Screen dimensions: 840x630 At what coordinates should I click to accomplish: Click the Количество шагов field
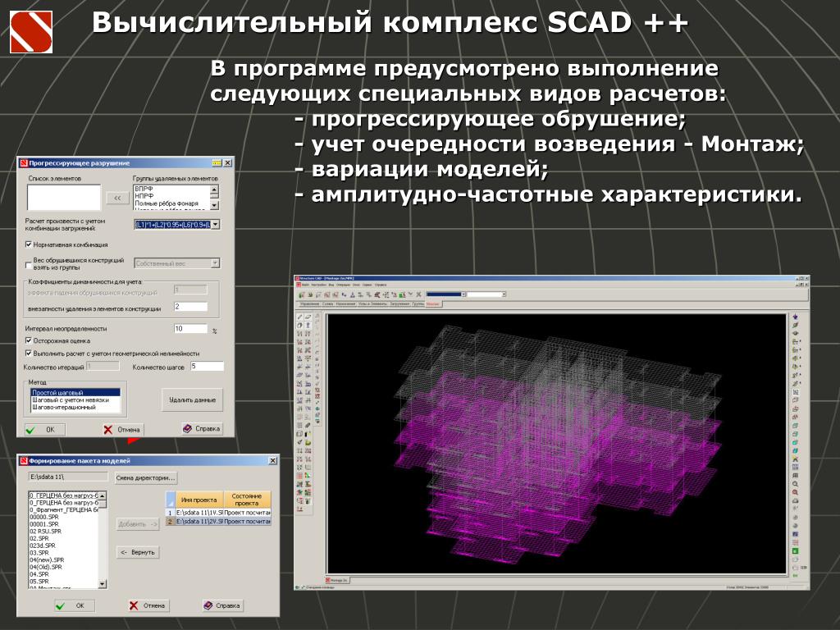pyautogui.click(x=207, y=367)
